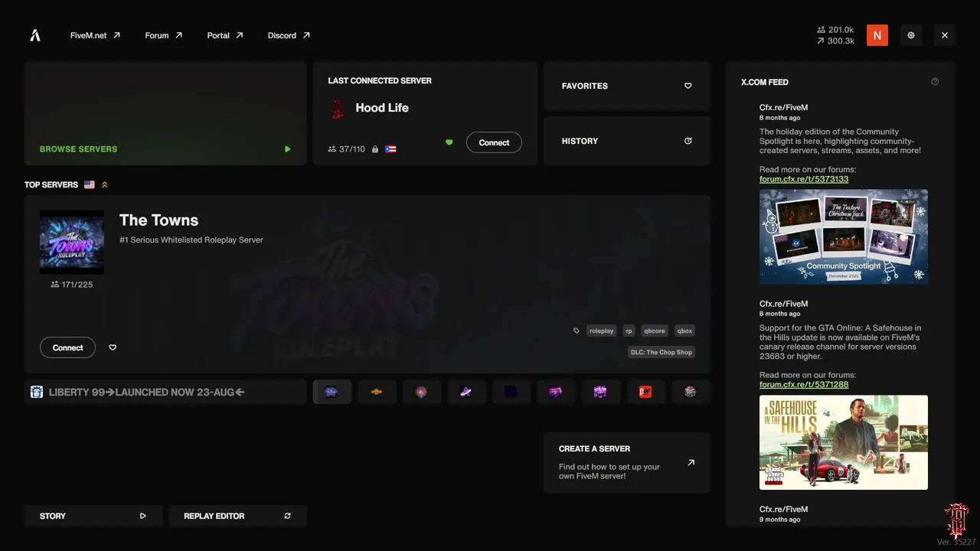
Task: Open the Community Spotlight feed image
Action: [x=844, y=237]
